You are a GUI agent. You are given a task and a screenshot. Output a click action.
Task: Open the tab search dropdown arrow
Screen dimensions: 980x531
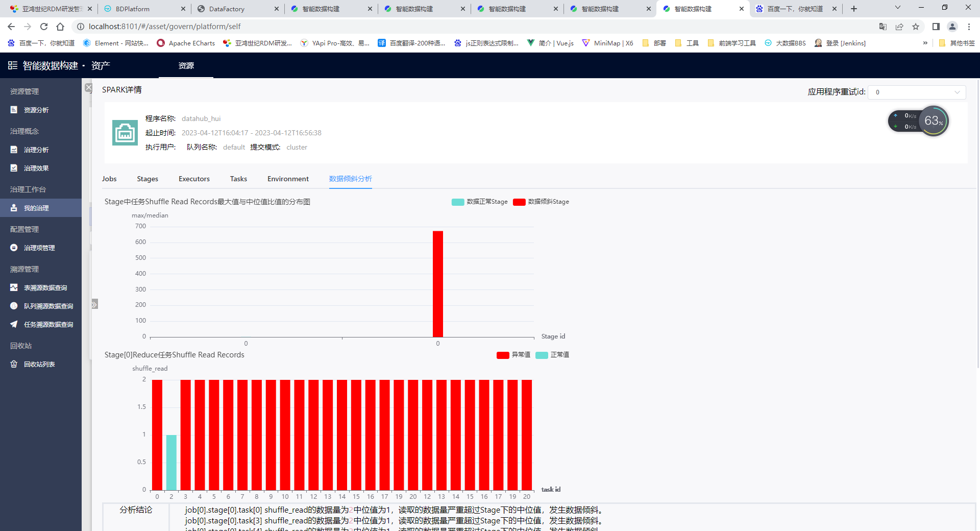coord(898,8)
